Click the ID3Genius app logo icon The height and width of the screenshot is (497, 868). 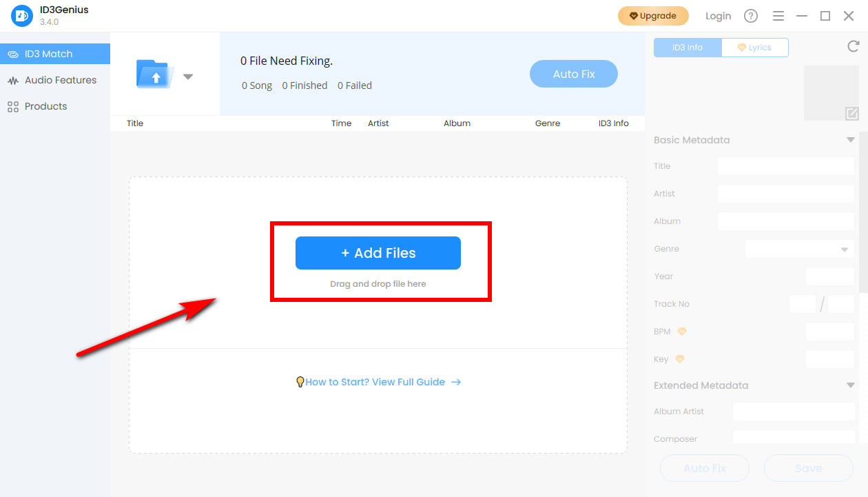pos(22,15)
